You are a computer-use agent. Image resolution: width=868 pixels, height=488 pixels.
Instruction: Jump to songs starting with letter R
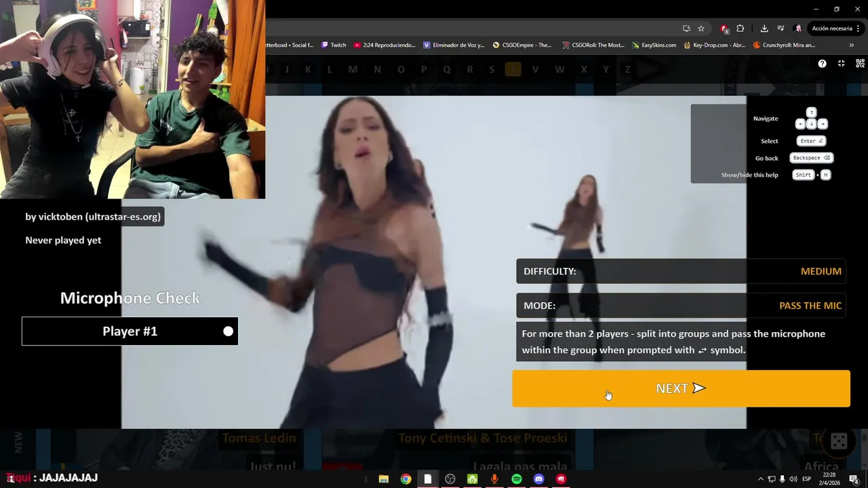coord(470,69)
